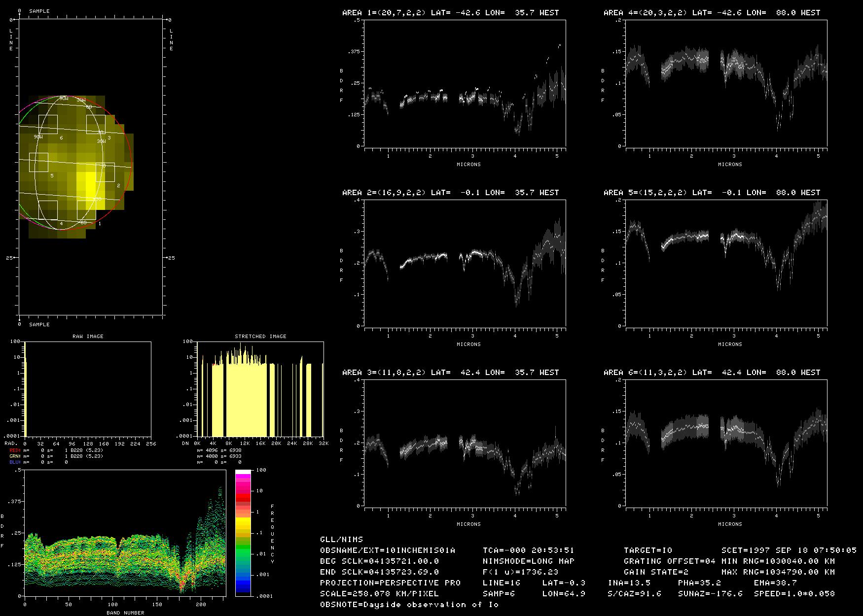Screen dimensions: 863x616
Task: Click the STRETCHED IMAGE histogram title
Action: coord(260,337)
